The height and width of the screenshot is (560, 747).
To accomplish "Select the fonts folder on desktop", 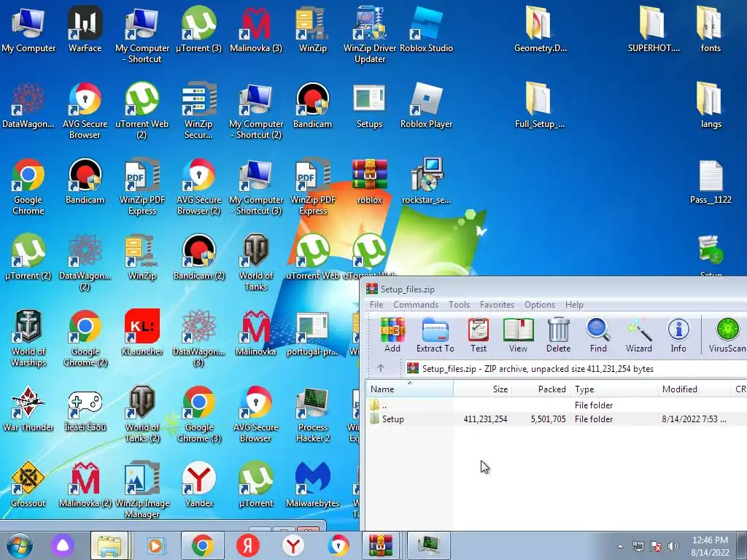I will [711, 29].
